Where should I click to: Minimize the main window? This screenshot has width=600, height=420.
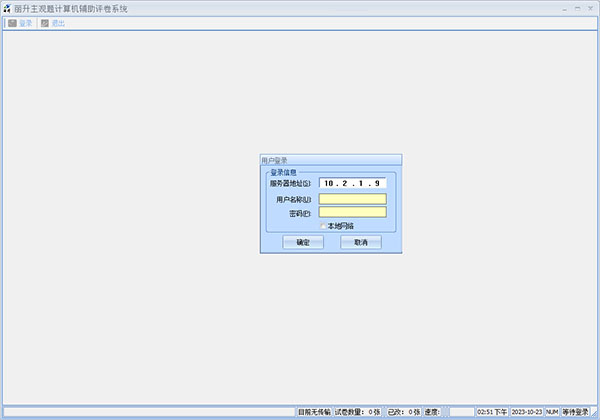[565, 9]
